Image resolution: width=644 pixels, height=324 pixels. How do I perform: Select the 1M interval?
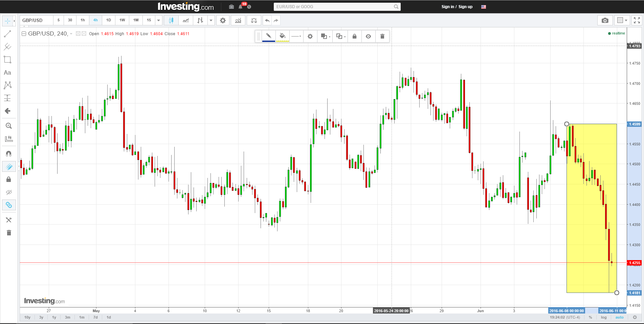pos(136,20)
